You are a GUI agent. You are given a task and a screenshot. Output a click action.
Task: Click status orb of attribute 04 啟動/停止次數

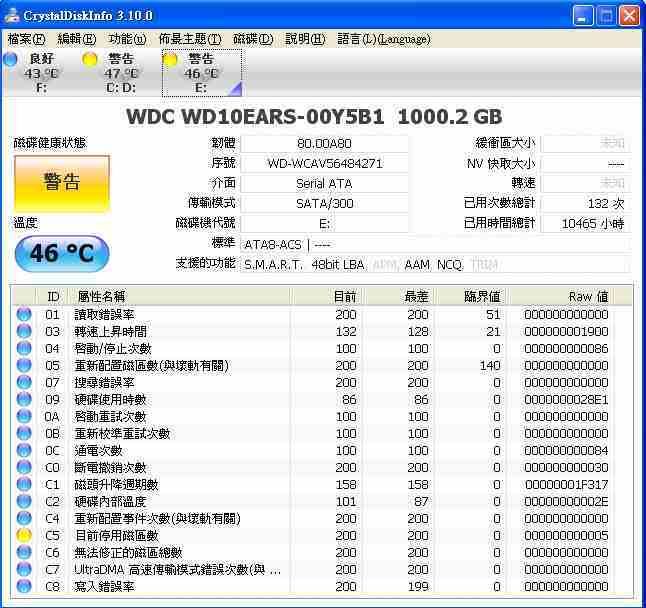tap(24, 348)
